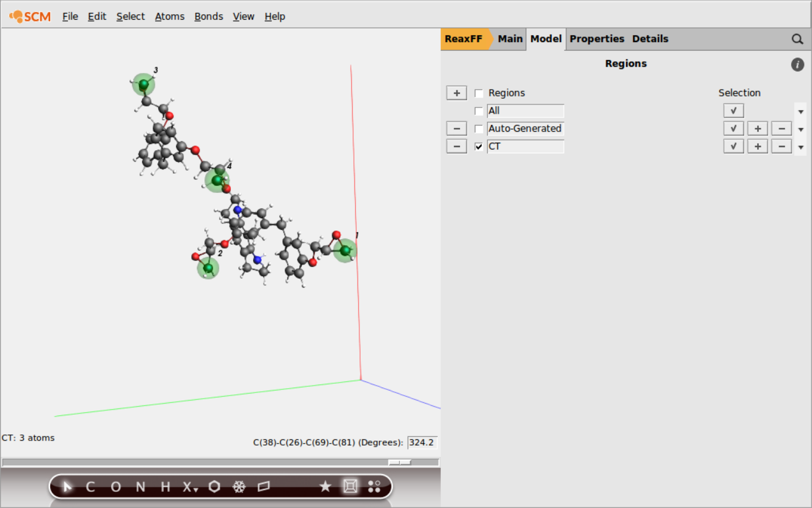This screenshot has height=508, width=812.
Task: Open the search magnifier in panel bar
Action: (x=797, y=39)
